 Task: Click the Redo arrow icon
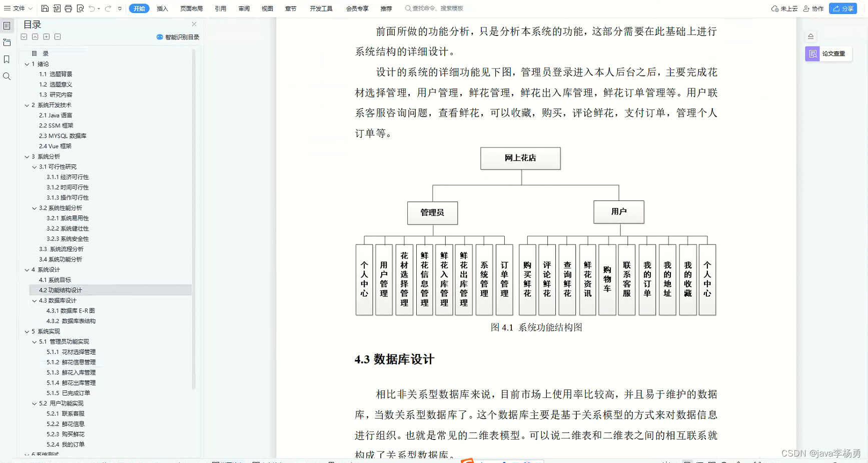coord(108,8)
